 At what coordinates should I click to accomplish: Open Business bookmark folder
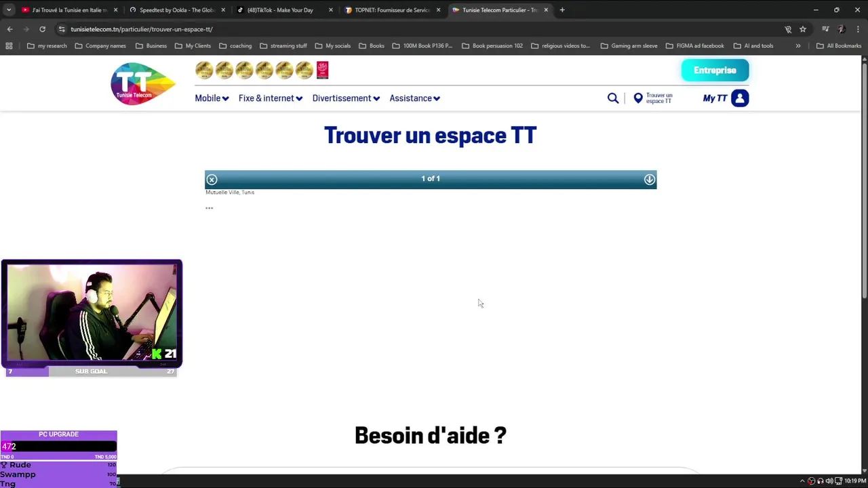click(151, 46)
